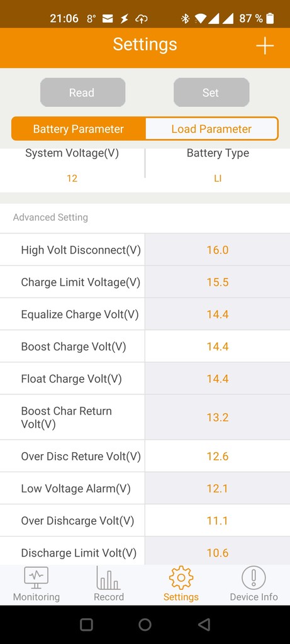Open the Record bar-chart icon
The image size is (290, 644).
108,577
